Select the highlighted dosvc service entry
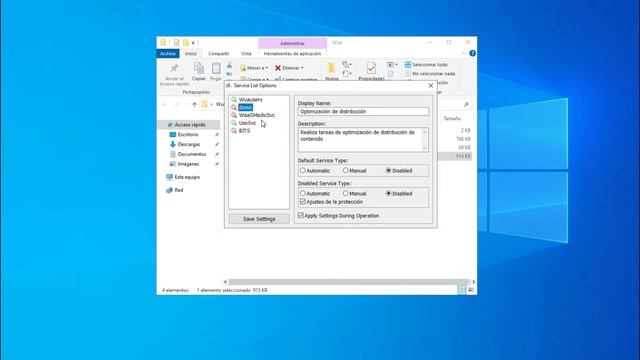 245,107
